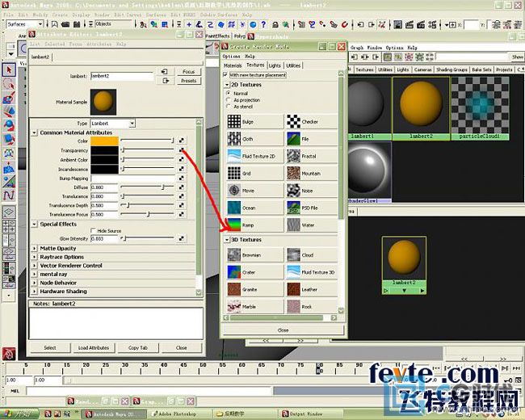Expand the Matte Opacity section
Image resolution: width=525 pixels, height=420 pixels.
click(34, 248)
